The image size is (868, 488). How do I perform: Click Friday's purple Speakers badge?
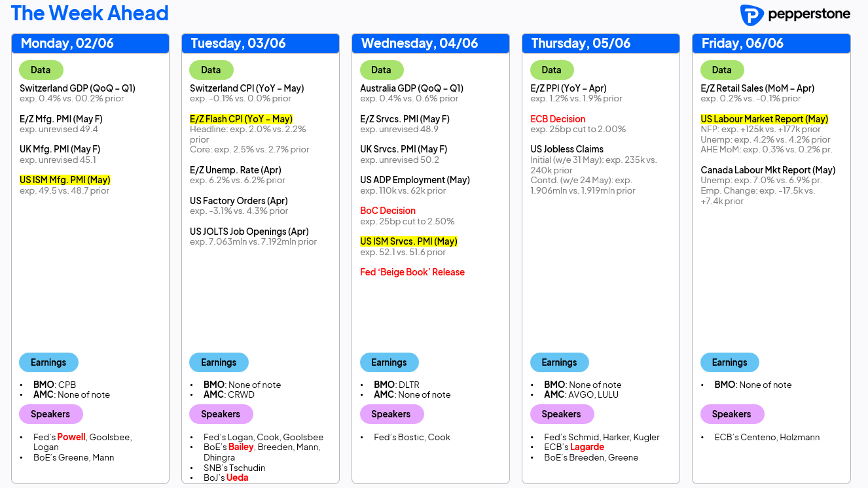[x=732, y=414]
